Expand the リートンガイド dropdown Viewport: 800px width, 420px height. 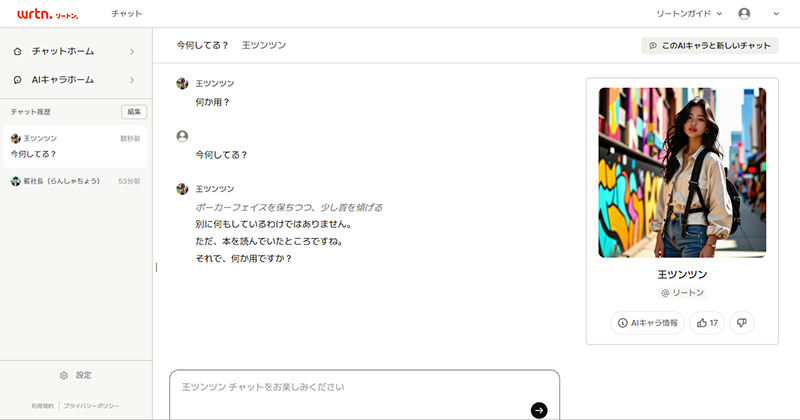(x=689, y=14)
